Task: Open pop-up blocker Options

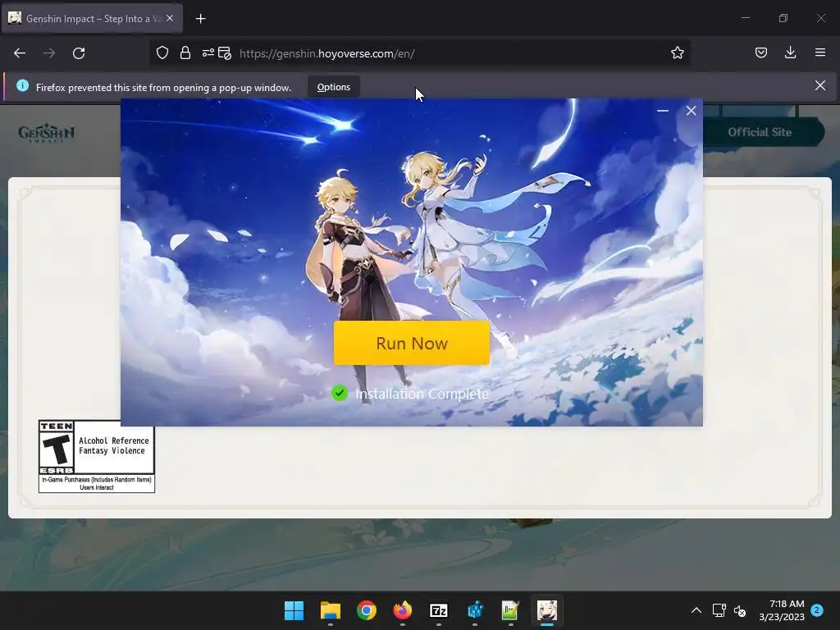Action: [x=333, y=87]
